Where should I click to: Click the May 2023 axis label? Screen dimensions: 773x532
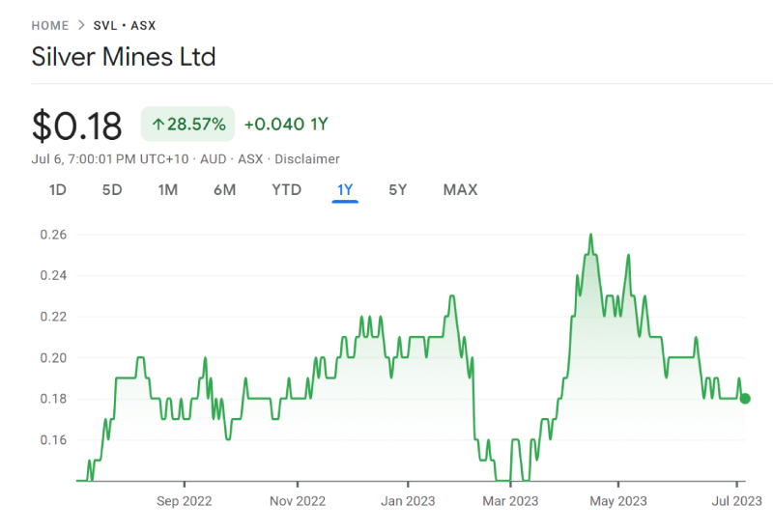(x=618, y=501)
